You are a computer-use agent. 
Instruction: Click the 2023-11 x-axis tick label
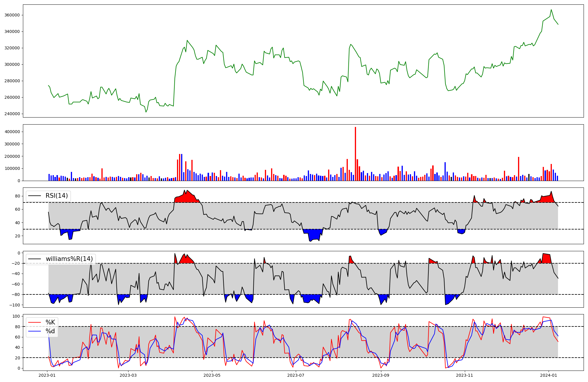tap(465, 375)
